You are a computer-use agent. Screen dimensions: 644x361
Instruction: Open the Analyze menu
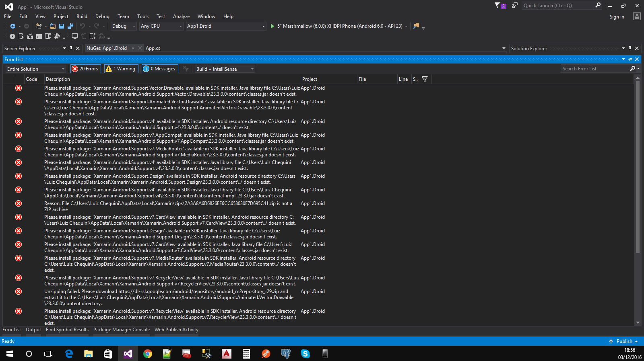[181, 16]
